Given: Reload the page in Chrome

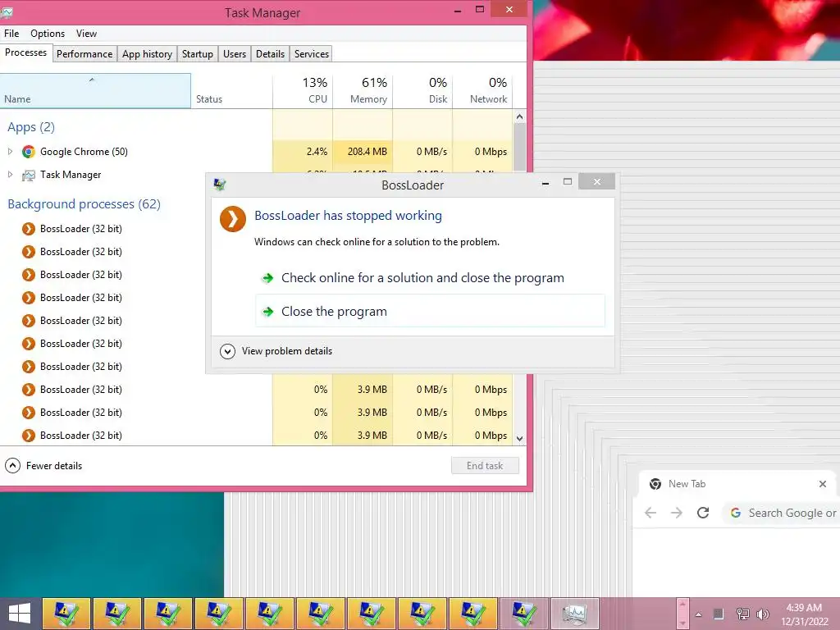Looking at the screenshot, I should pyautogui.click(x=703, y=513).
